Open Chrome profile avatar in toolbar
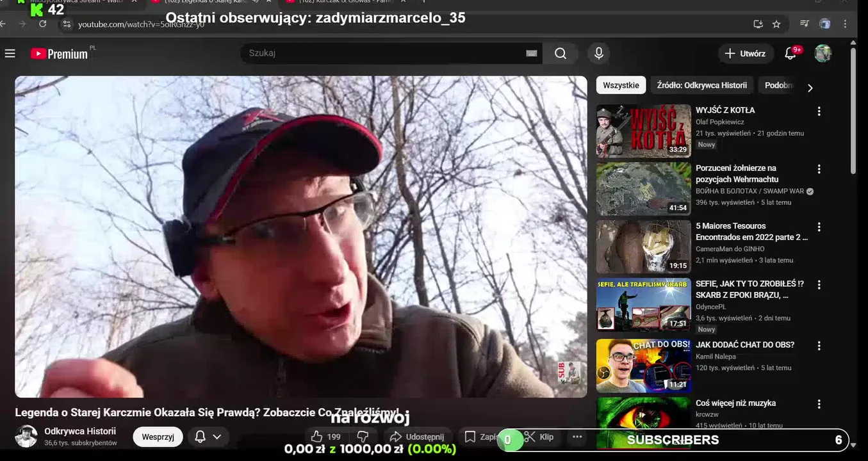Image resolution: width=868 pixels, height=461 pixels. click(825, 24)
